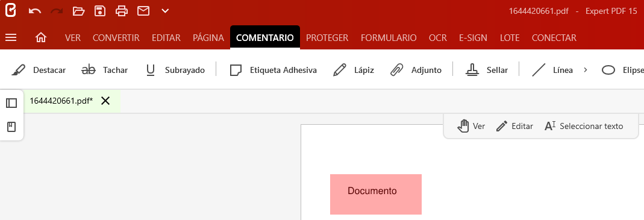This screenshot has width=644, height=220.
Task: Switch to the PÁGINA tab
Action: click(x=208, y=38)
